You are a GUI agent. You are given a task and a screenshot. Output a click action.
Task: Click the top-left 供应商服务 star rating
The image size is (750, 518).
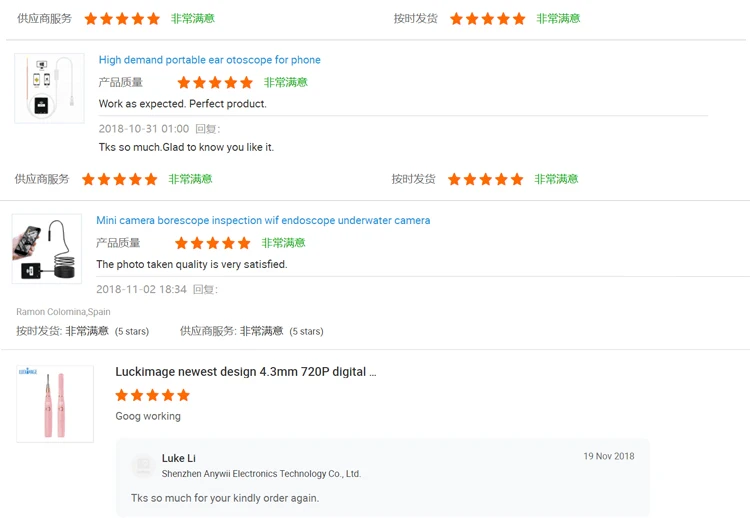pos(122,19)
